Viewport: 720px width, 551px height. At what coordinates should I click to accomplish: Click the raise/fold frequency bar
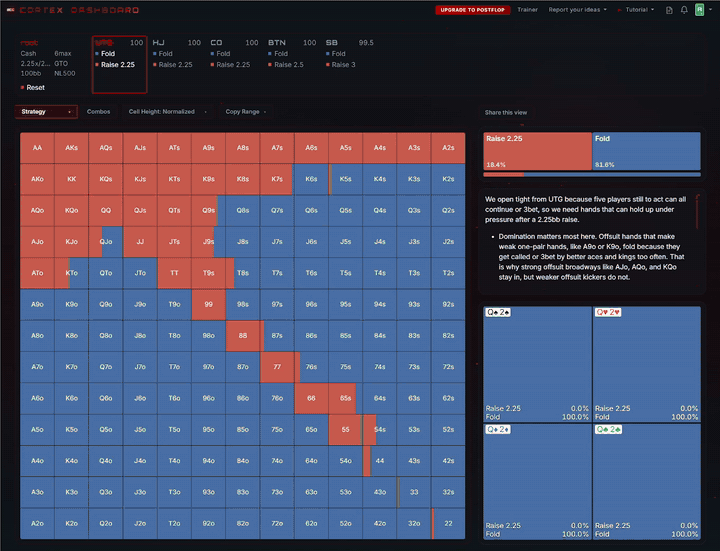coord(592,174)
